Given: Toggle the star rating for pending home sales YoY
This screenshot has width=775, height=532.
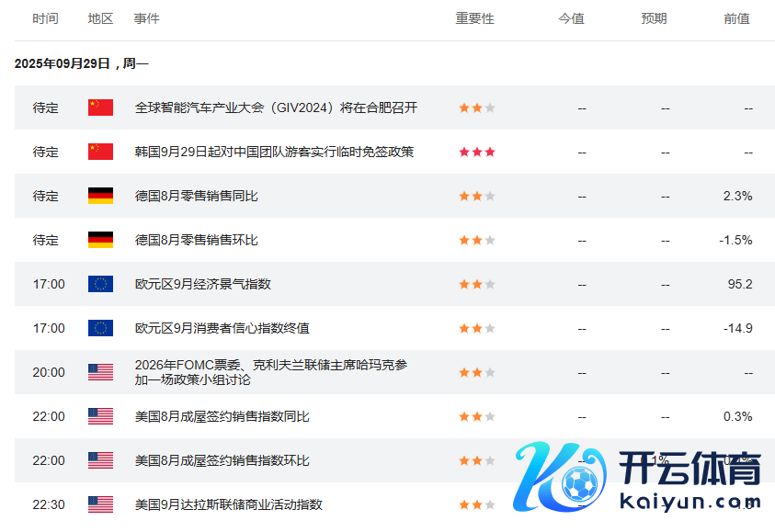Looking at the screenshot, I should click(x=475, y=416).
